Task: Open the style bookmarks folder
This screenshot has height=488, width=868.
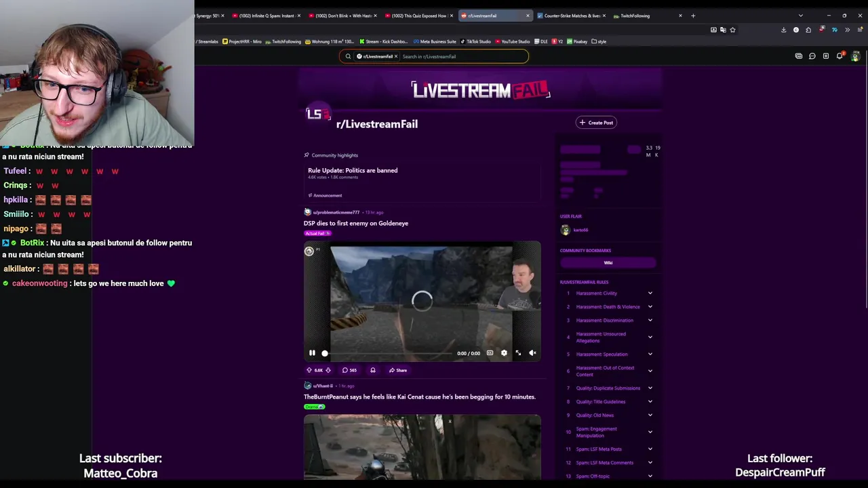Action: (599, 41)
